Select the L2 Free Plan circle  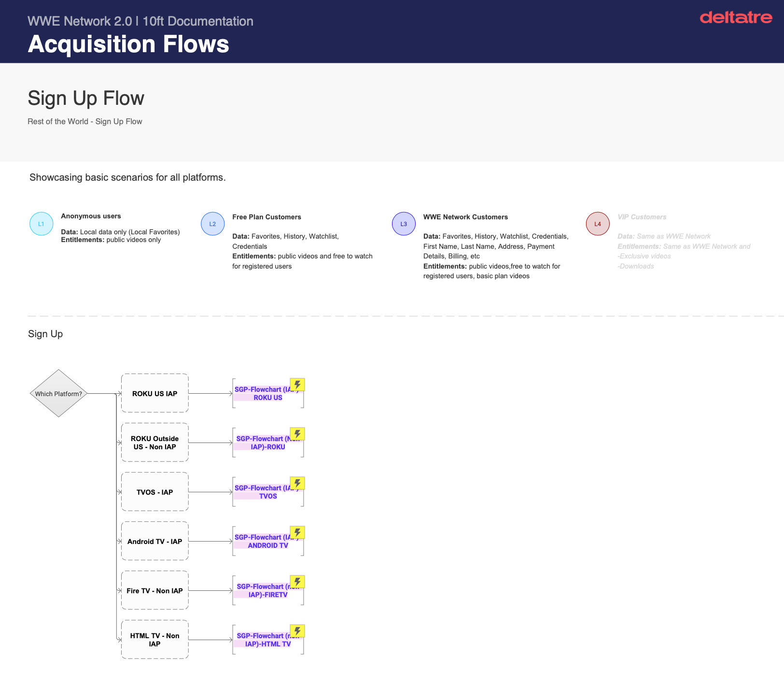pos(213,224)
